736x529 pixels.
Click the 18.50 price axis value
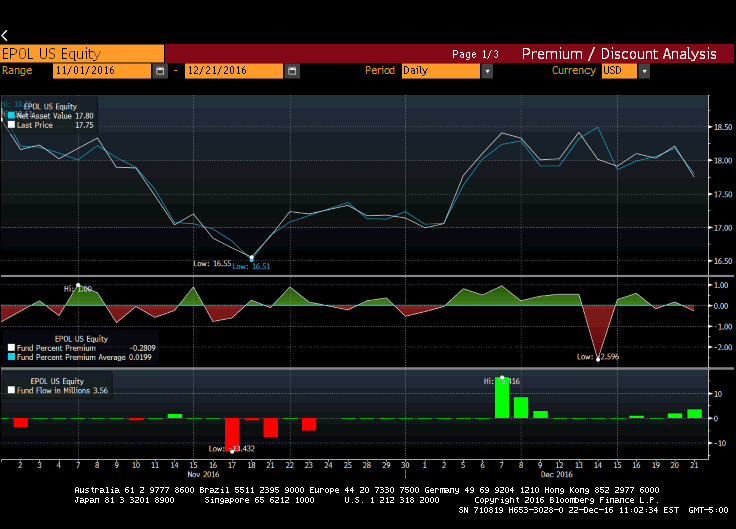(723, 127)
